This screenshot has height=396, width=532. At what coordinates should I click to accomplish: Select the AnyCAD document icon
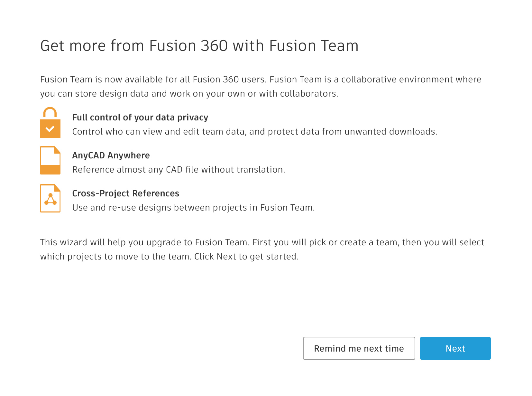pyautogui.click(x=50, y=160)
